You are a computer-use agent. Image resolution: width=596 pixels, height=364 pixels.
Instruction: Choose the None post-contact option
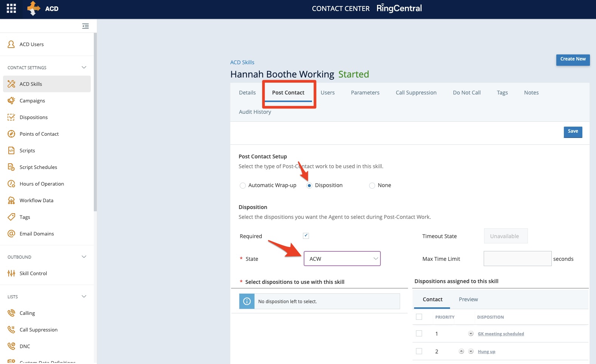[x=372, y=186]
